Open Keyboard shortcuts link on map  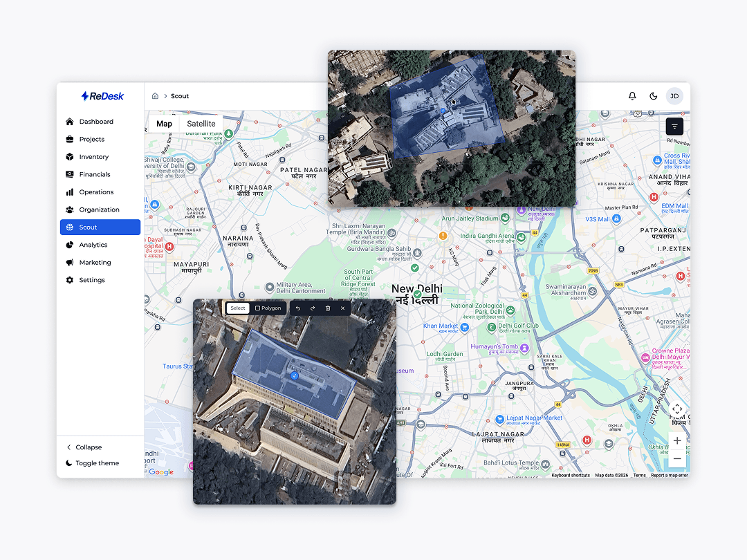570,475
